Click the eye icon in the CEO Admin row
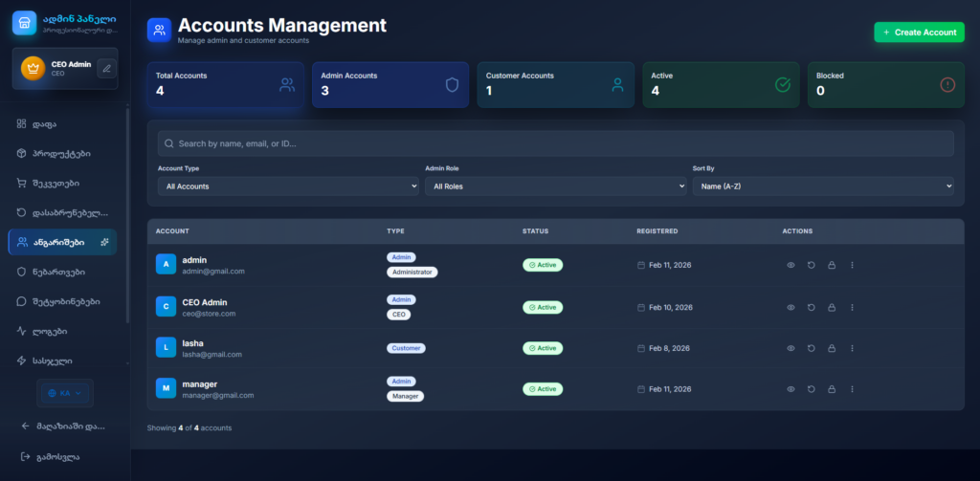Viewport: 980px width, 481px height. click(x=791, y=307)
